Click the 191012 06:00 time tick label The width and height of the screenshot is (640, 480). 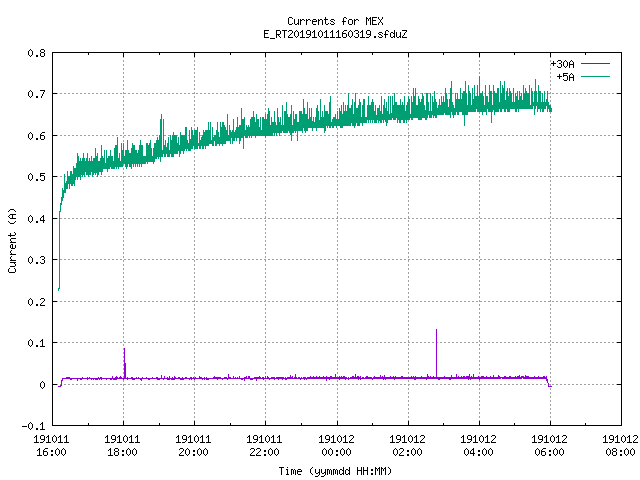click(x=549, y=445)
